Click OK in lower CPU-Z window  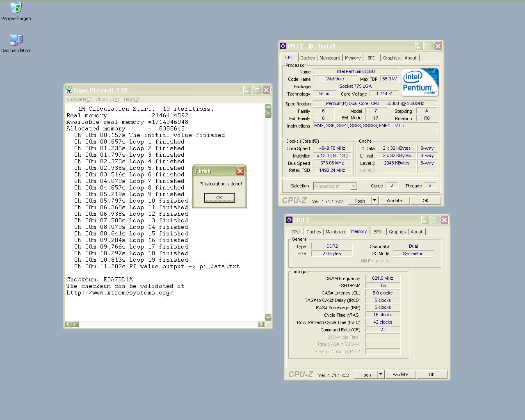tap(431, 374)
